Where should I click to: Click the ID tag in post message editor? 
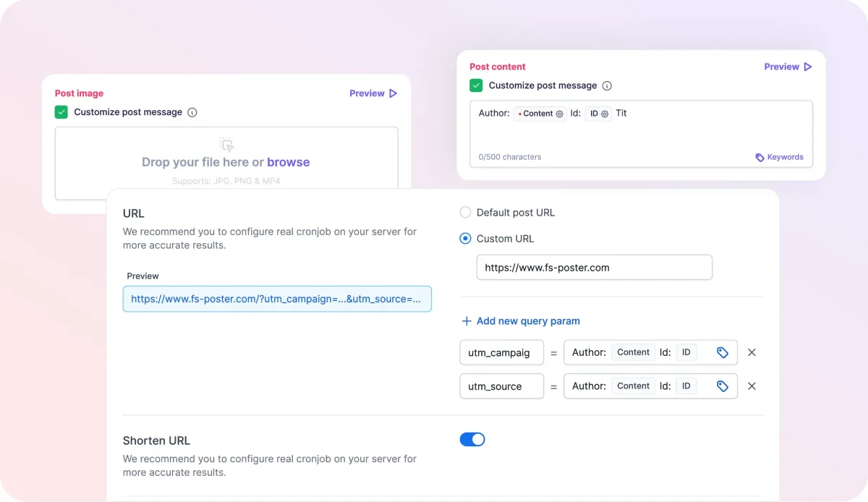[599, 114]
